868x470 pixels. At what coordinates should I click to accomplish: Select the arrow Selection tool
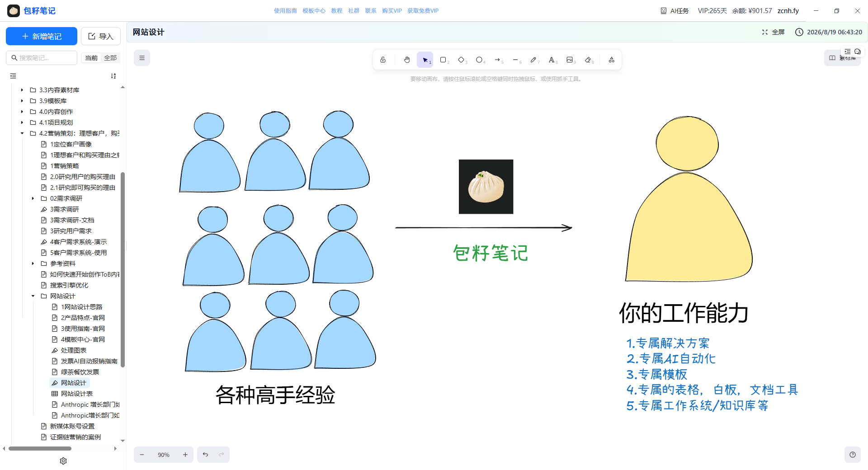coord(425,60)
